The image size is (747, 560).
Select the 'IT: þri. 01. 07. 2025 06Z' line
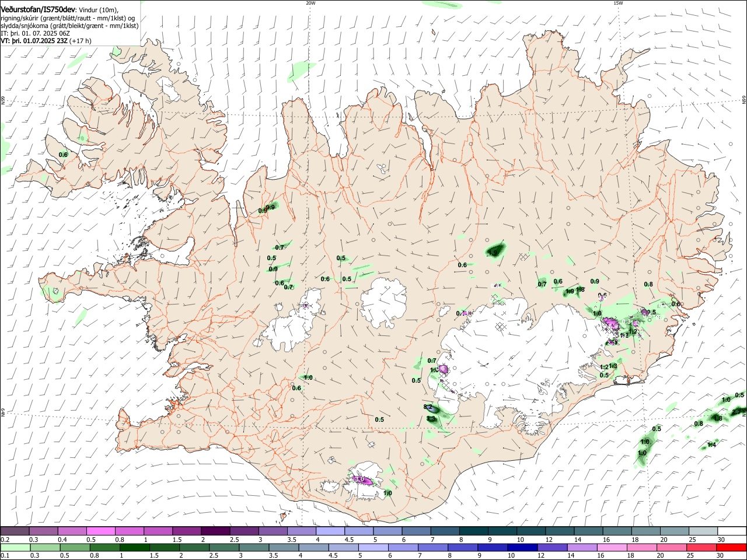pos(36,34)
